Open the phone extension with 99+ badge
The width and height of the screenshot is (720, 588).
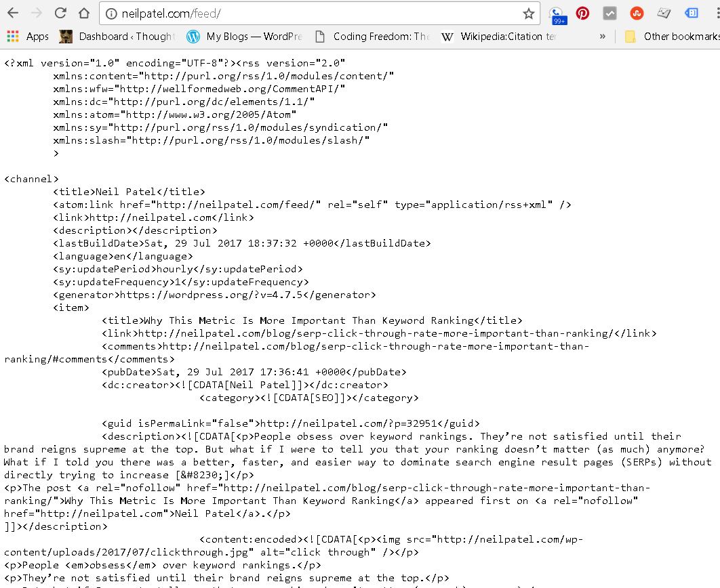(558, 15)
